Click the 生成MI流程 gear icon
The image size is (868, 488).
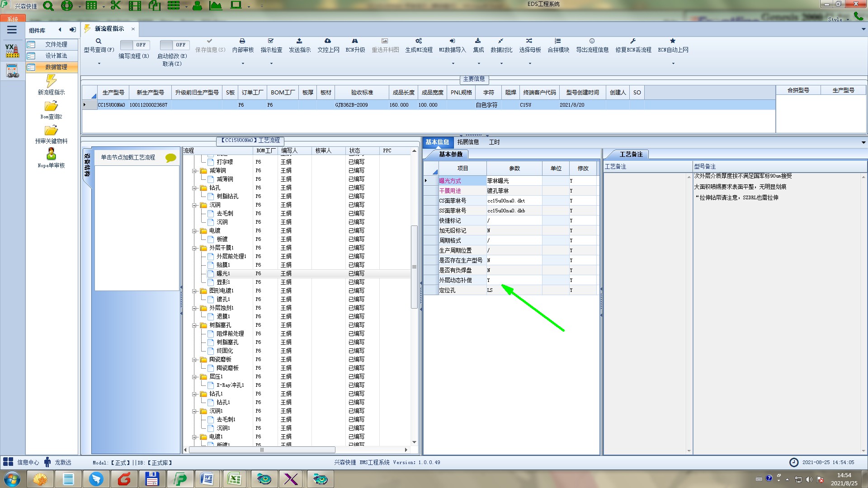419,41
